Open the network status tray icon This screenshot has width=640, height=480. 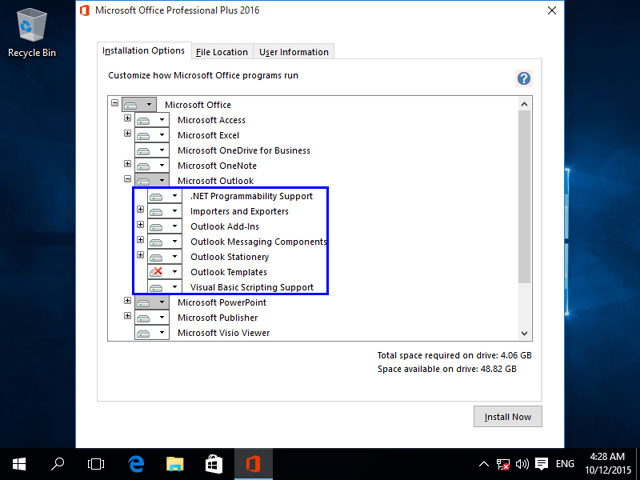503,464
